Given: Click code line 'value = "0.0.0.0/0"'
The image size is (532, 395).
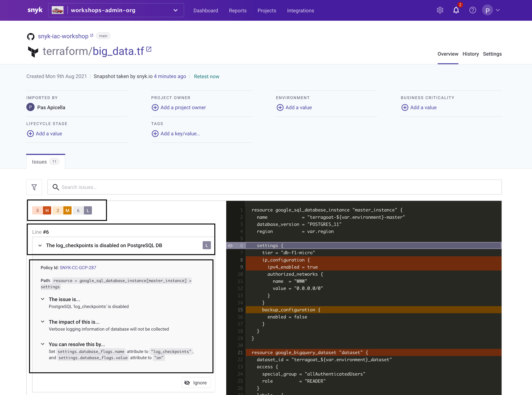Looking at the screenshot, I should 298,289.
